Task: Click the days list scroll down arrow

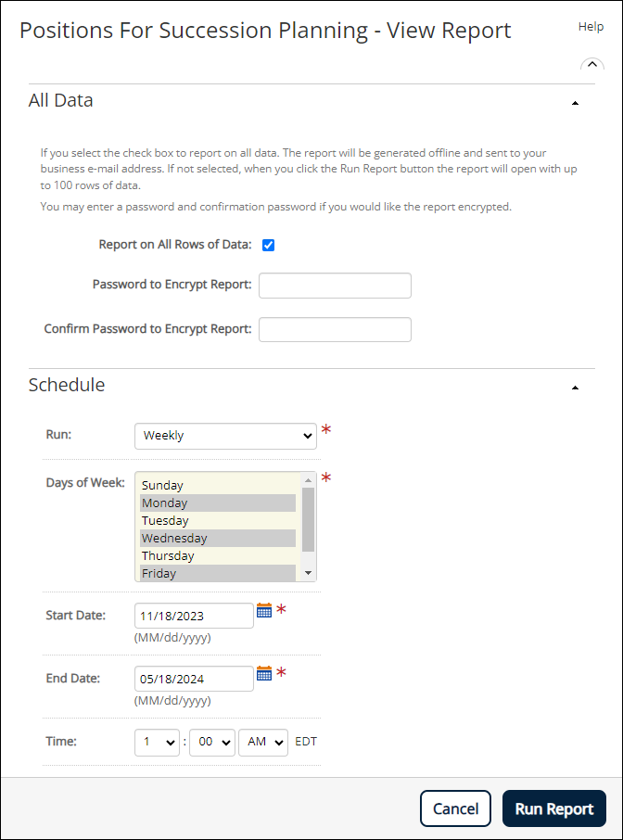Action: click(x=308, y=573)
